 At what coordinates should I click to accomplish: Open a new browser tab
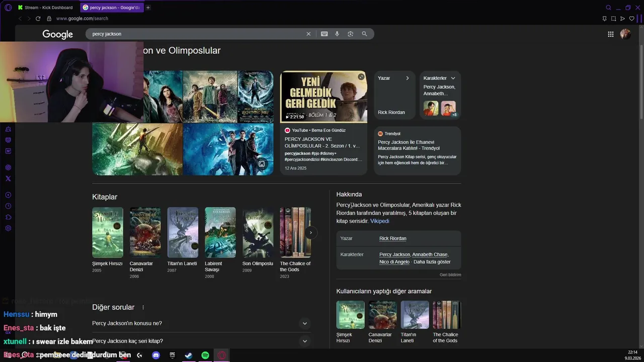pyautogui.click(x=148, y=8)
